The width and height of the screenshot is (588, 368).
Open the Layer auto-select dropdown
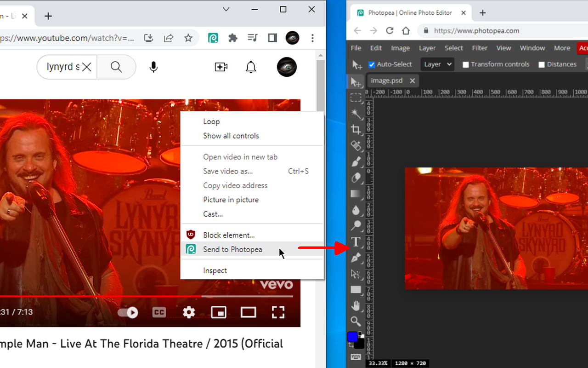pyautogui.click(x=437, y=64)
